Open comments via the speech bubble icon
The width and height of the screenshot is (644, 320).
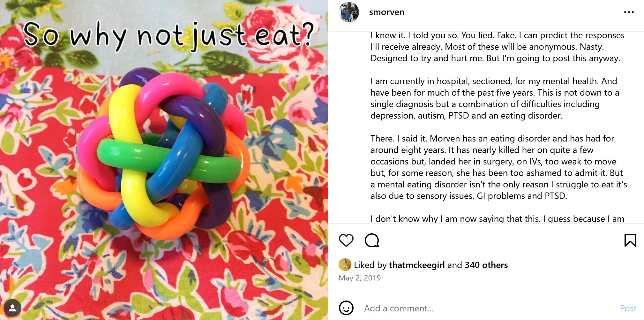pyautogui.click(x=372, y=240)
